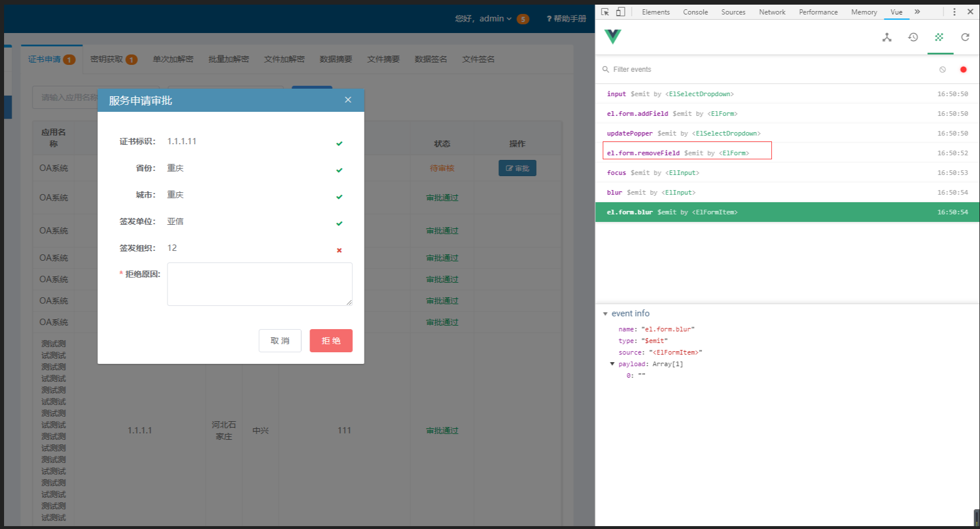Select the inspect element tool in DevTools

pyautogui.click(x=604, y=12)
